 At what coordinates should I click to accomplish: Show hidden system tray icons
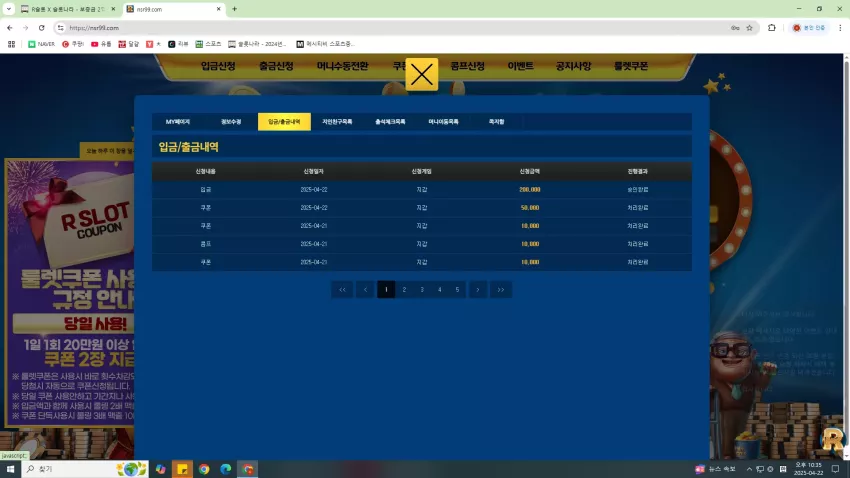749,469
